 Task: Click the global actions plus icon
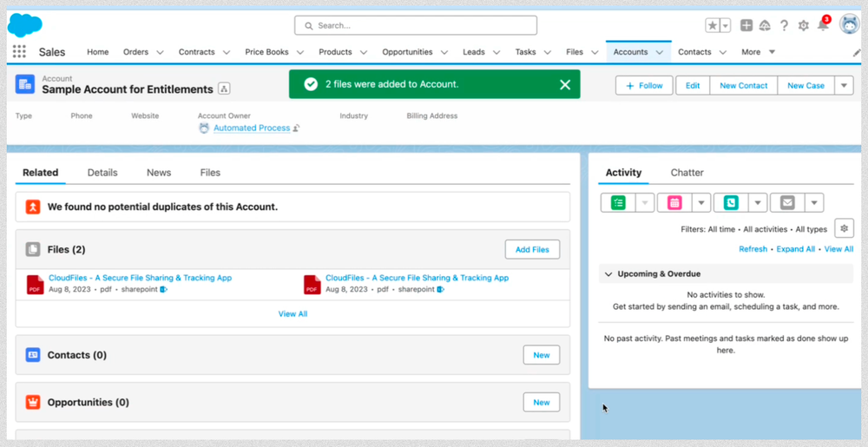tap(746, 25)
